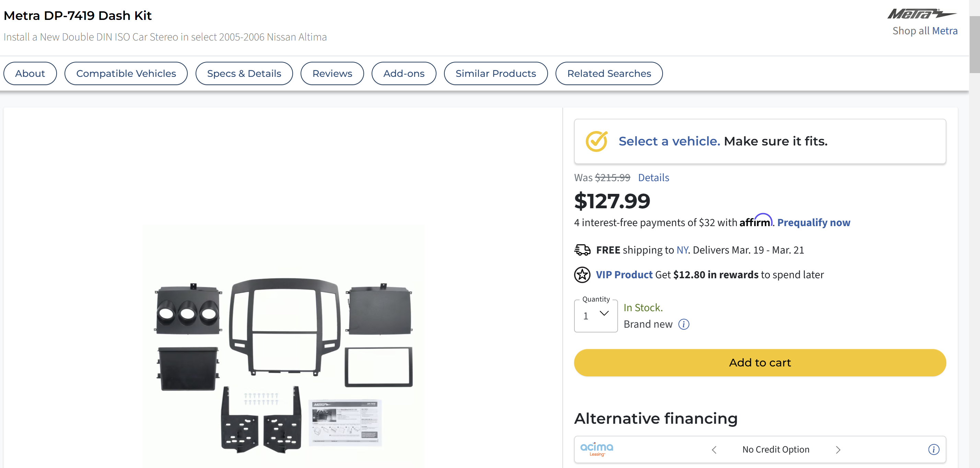Show next financing option arrow
This screenshot has width=980, height=468.
838,450
